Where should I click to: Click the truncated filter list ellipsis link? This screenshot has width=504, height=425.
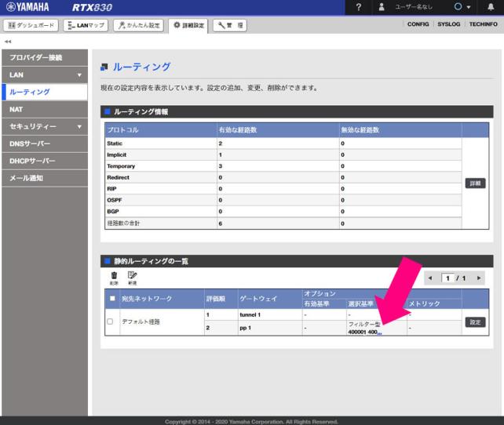pos(379,332)
